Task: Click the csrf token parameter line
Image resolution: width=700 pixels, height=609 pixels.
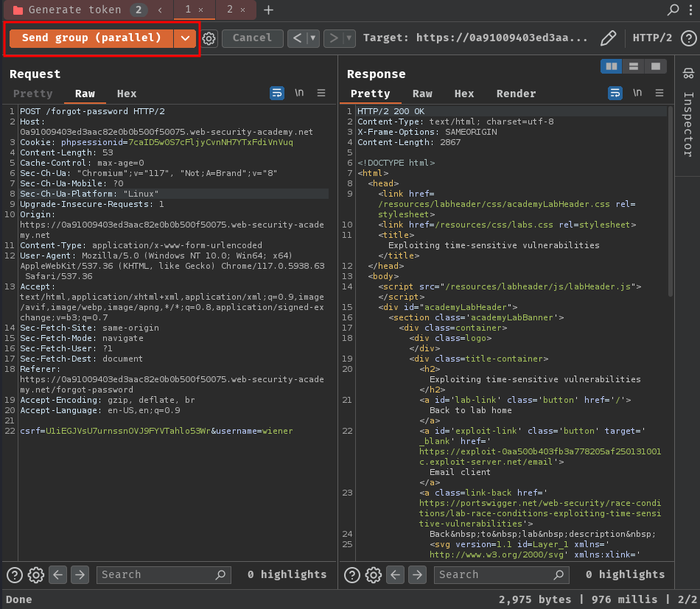Action: tap(156, 431)
